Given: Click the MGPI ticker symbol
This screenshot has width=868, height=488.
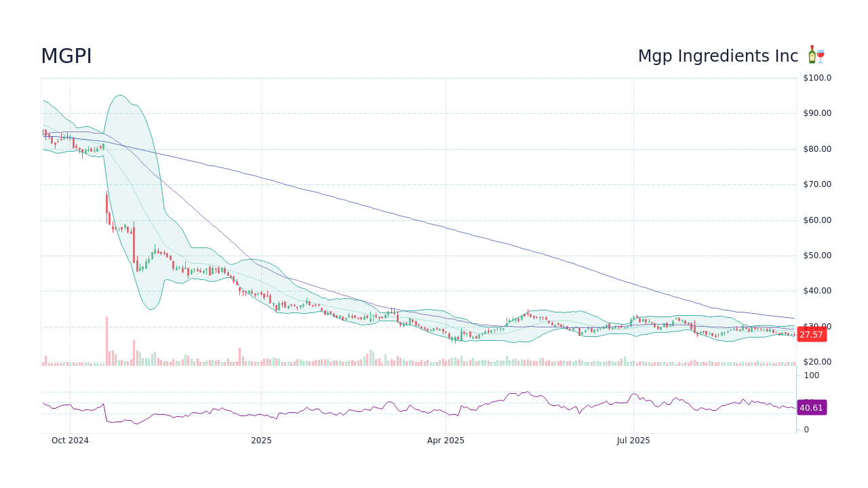Looking at the screenshot, I should [67, 56].
